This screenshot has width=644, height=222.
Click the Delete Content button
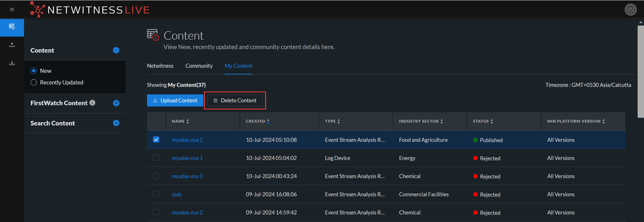[x=235, y=100]
